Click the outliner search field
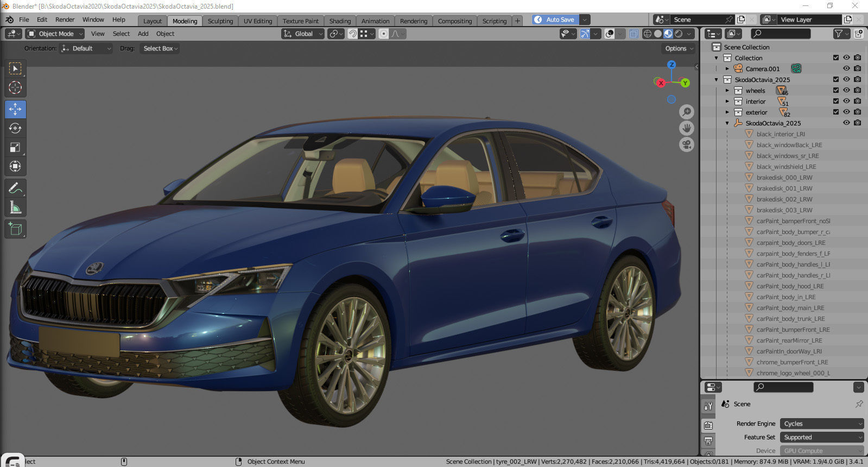Image resolution: width=868 pixels, height=467 pixels. point(781,34)
